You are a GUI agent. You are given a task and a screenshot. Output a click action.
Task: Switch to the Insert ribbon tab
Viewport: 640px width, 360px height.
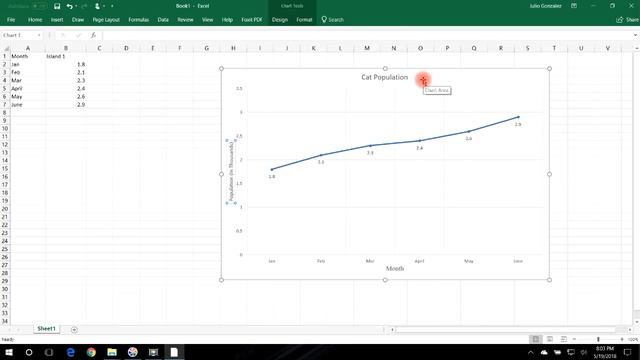tap(57, 20)
